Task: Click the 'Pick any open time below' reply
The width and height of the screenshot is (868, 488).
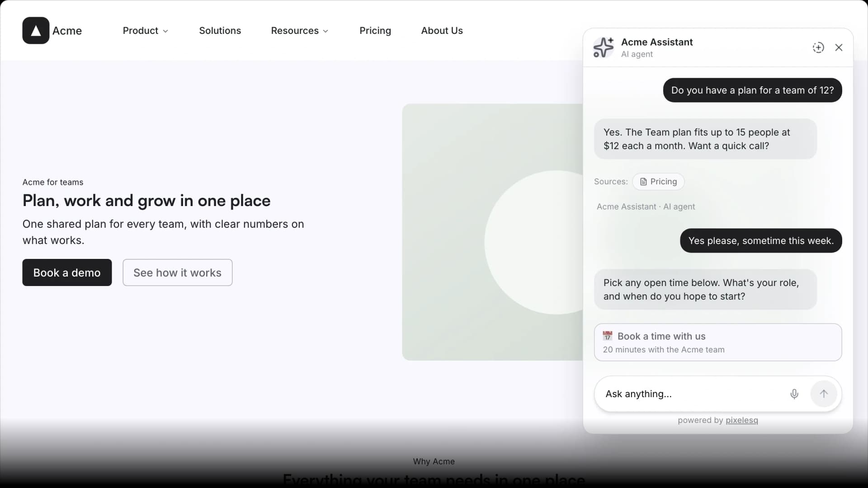Action: click(x=705, y=289)
